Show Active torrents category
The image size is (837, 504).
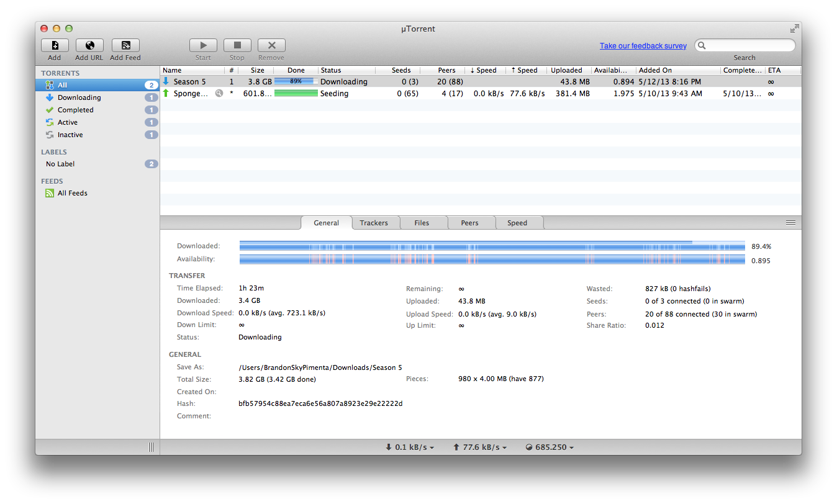pyautogui.click(x=97, y=122)
